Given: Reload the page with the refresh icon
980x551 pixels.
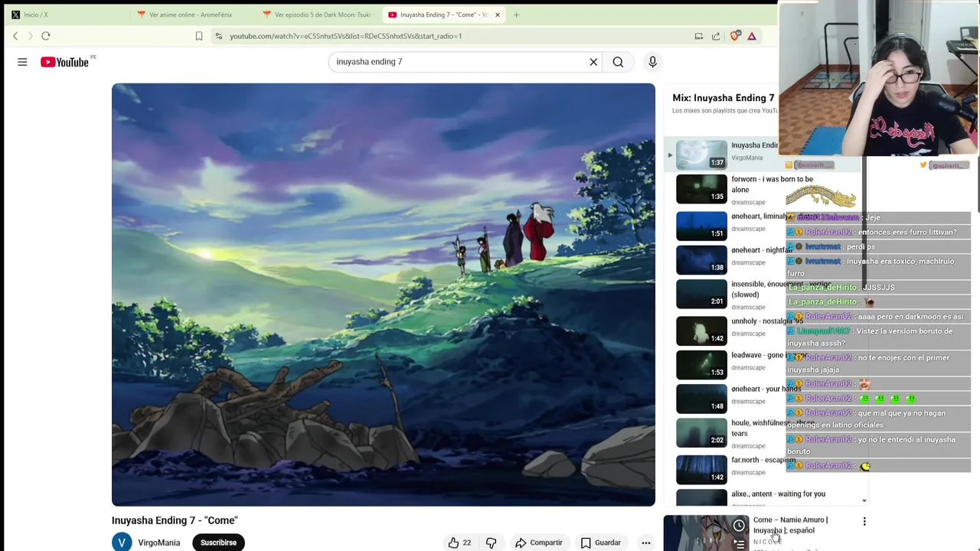Looking at the screenshot, I should (46, 36).
